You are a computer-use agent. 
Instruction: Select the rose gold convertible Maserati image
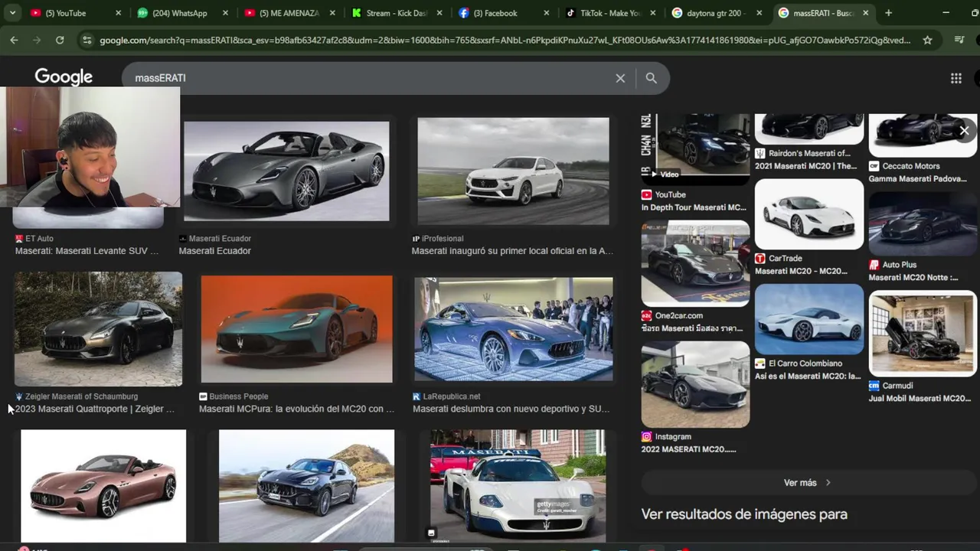coord(103,486)
